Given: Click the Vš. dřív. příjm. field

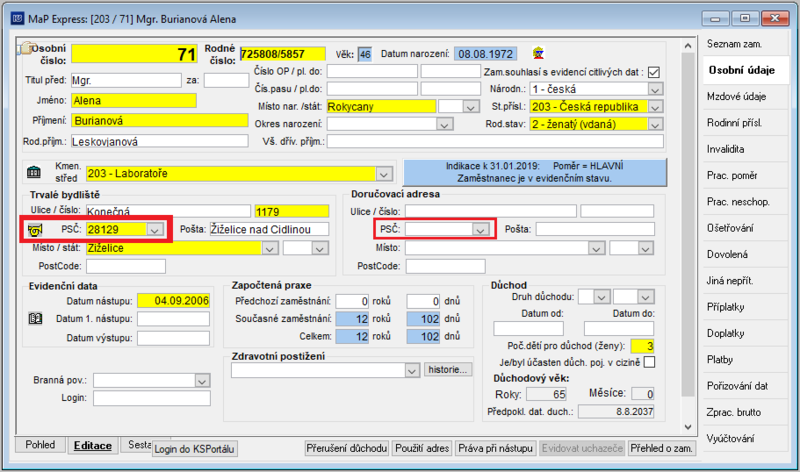Looking at the screenshot, I should tap(495, 141).
